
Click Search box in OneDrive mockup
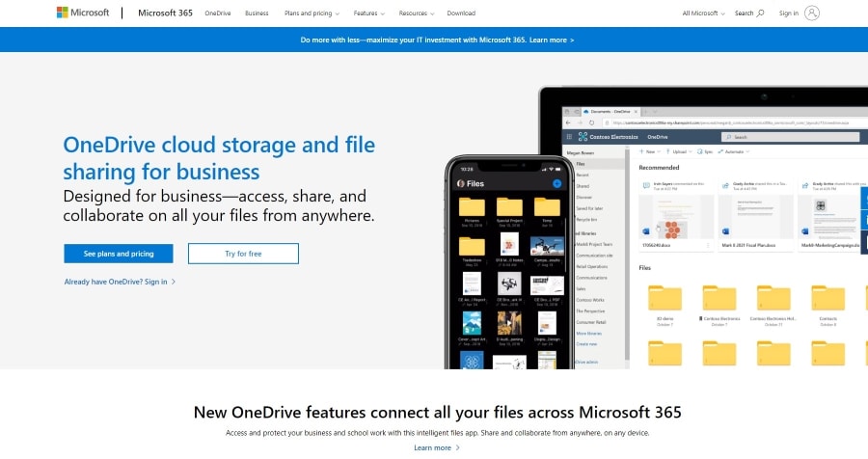[791, 137]
